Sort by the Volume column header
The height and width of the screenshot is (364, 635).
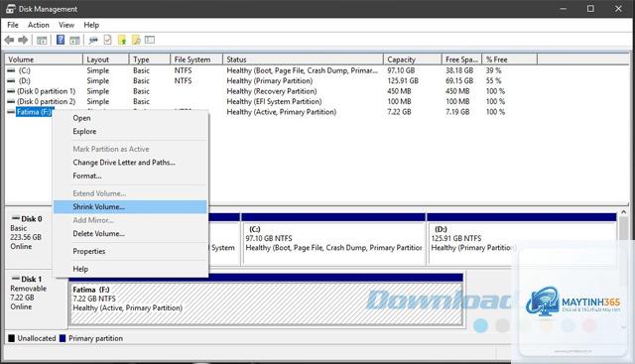[x=44, y=60]
